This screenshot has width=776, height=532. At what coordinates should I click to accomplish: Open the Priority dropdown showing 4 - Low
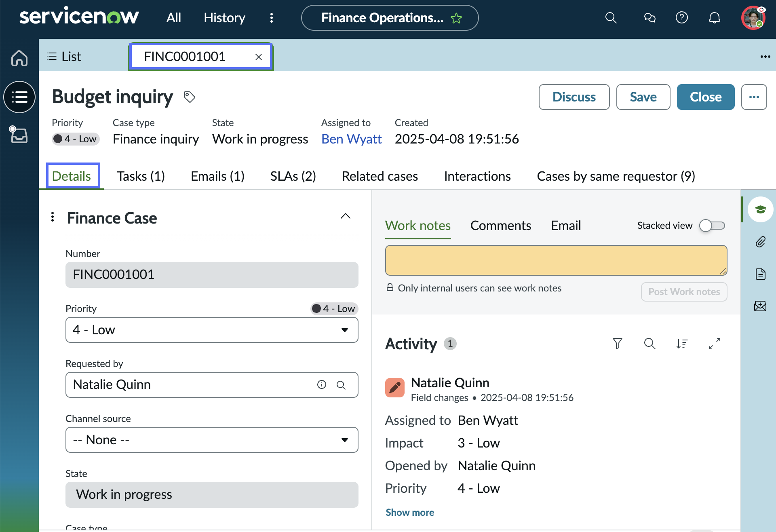click(x=212, y=330)
